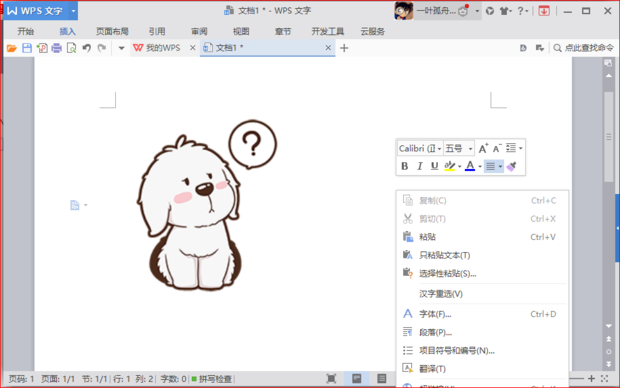
Task: Click the account name 一叶孤舟
Action: click(x=436, y=11)
